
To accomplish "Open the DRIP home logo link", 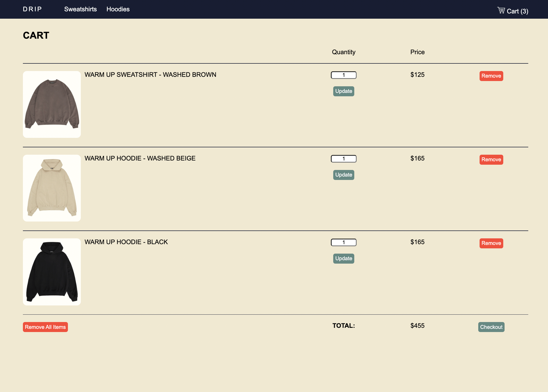I will click(x=32, y=9).
